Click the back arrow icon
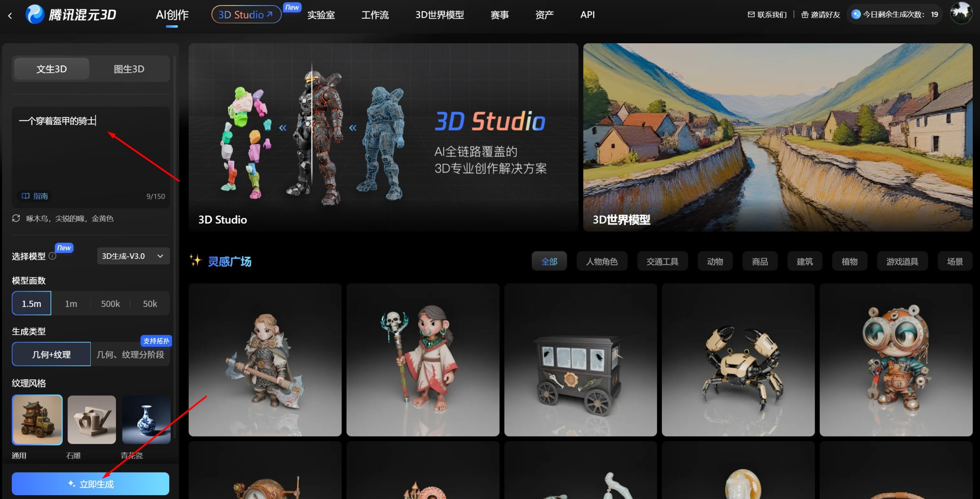980x499 pixels. [10, 15]
